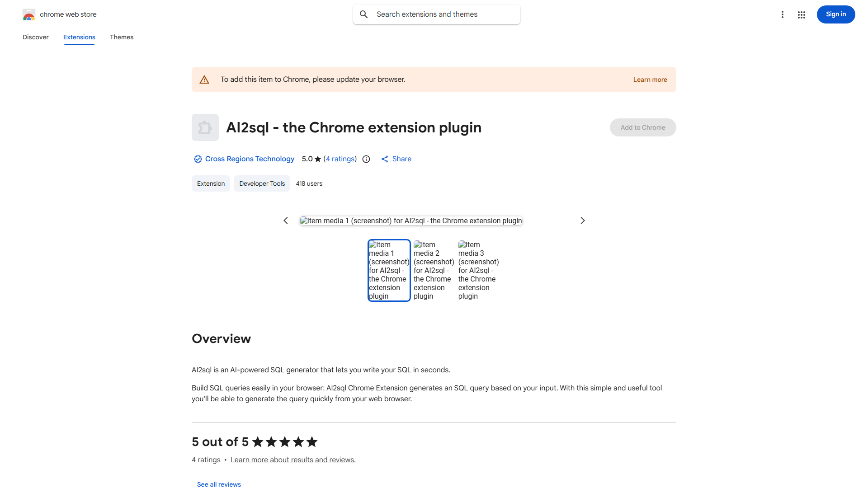The image size is (868, 488).
Task: Click the Chrome Web Store logo
Action: [x=29, y=14]
